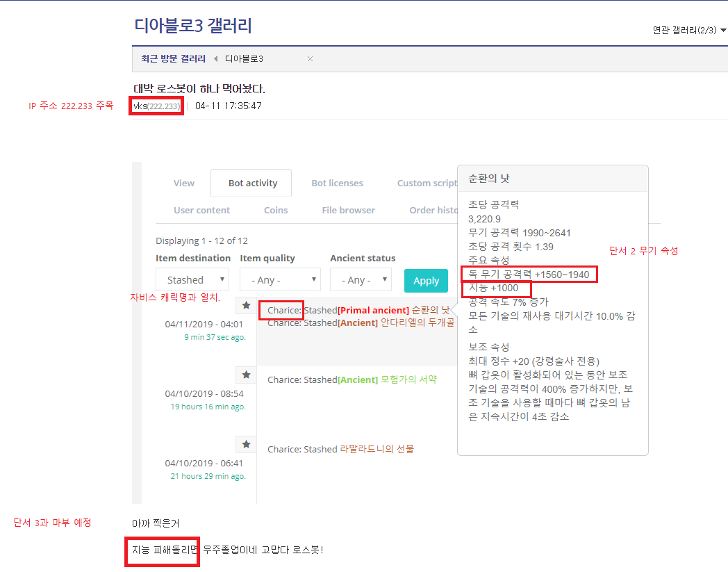Open the Item destination Stashed dropdown
This screenshot has height=572, width=728.
point(192,279)
